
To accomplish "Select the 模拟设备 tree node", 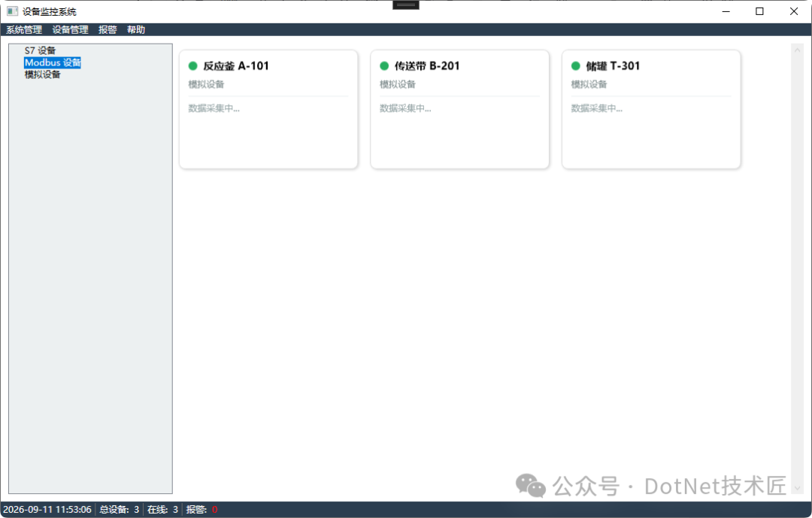I will (42, 74).
